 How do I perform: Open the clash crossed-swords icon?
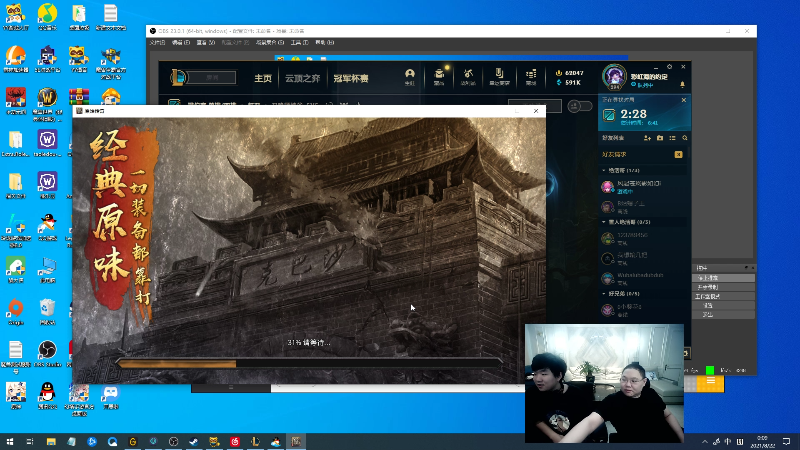(468, 77)
